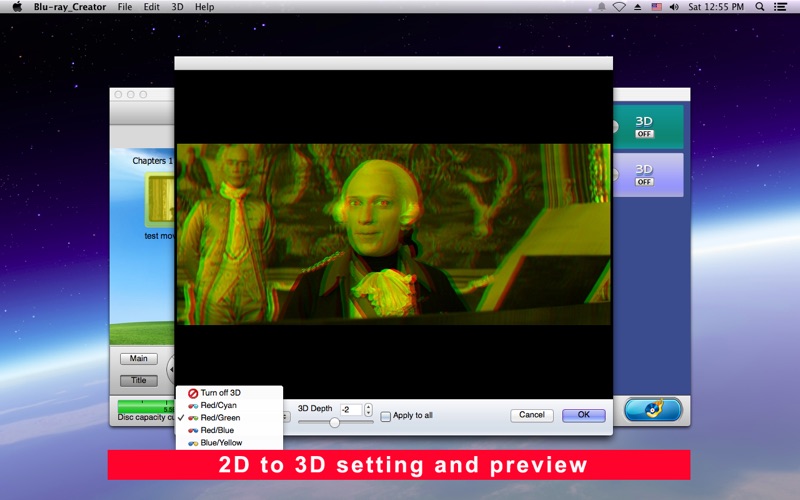Click the Red/Green glasses icon

(193, 418)
